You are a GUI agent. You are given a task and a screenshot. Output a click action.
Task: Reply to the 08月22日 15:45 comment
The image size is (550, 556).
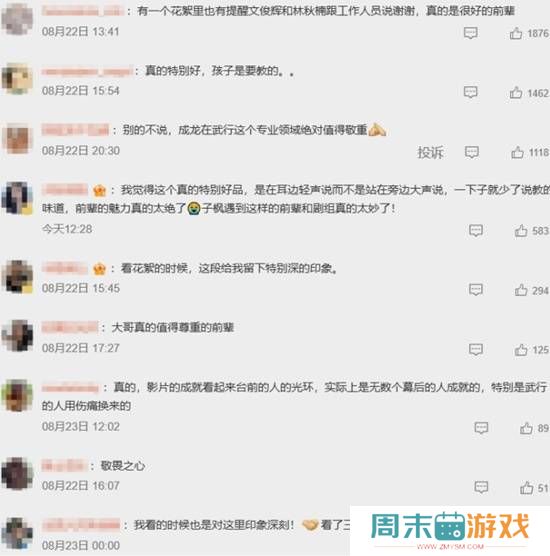click(x=476, y=290)
